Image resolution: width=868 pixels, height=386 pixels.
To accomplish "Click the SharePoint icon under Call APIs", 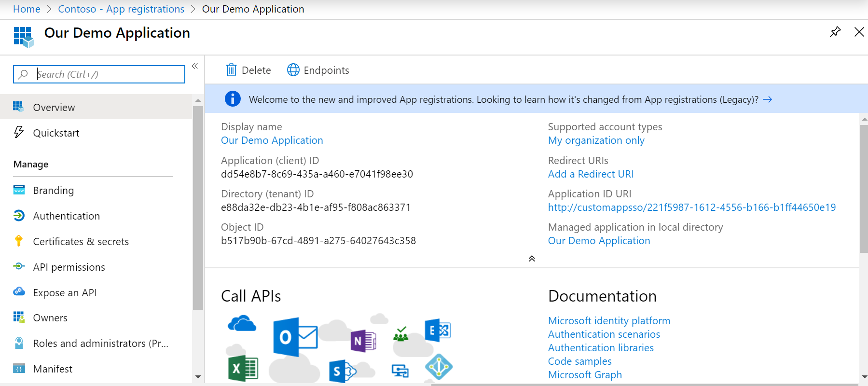I will click(342, 371).
